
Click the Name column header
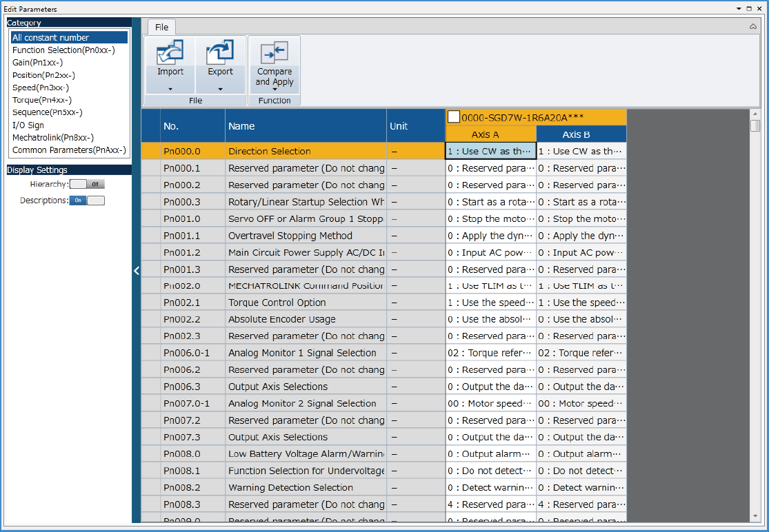pyautogui.click(x=241, y=126)
